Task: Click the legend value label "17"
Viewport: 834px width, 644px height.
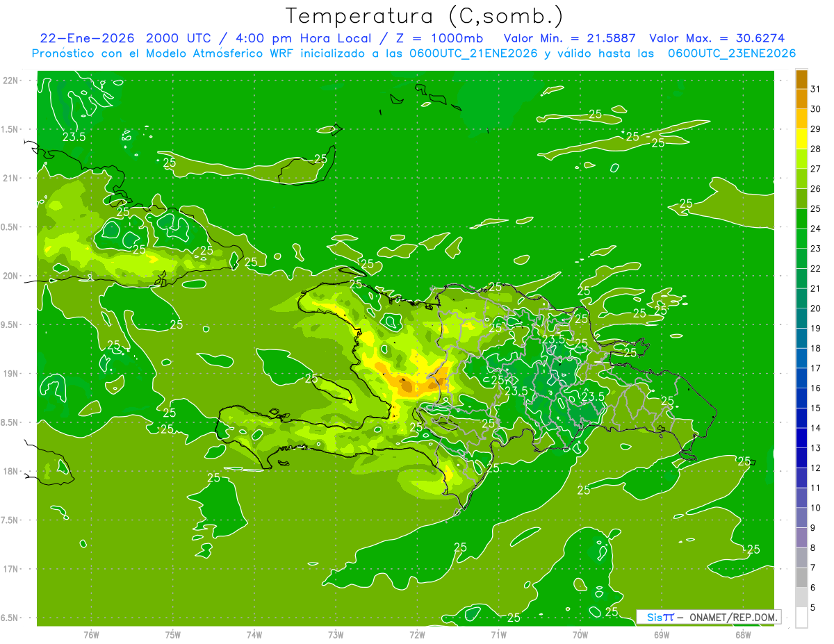Action: coord(816,368)
